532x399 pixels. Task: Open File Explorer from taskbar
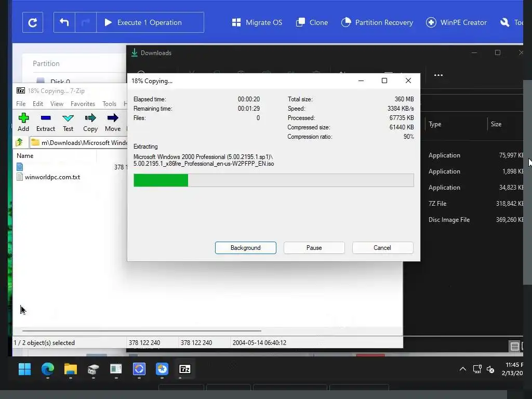71,369
